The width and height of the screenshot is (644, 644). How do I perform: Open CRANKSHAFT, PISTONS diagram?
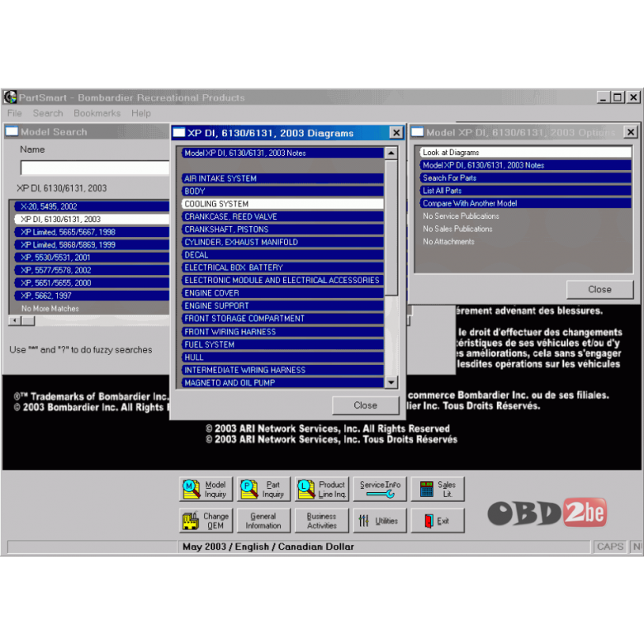tap(282, 230)
